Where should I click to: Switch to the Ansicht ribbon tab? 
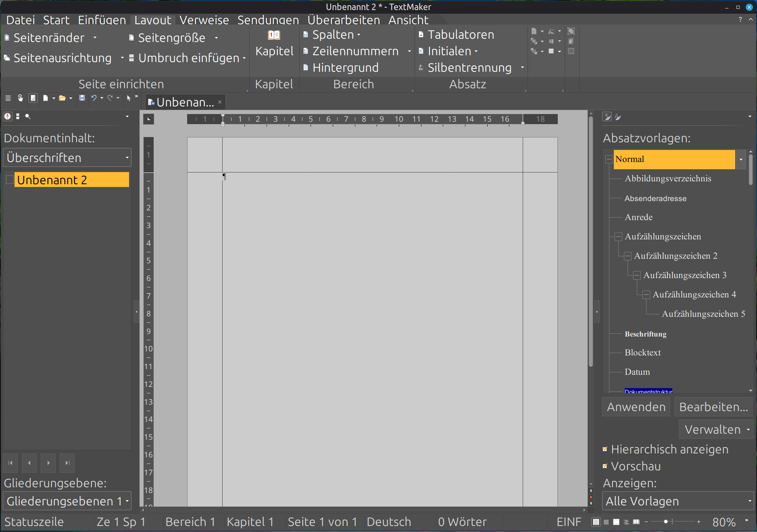[x=408, y=20]
